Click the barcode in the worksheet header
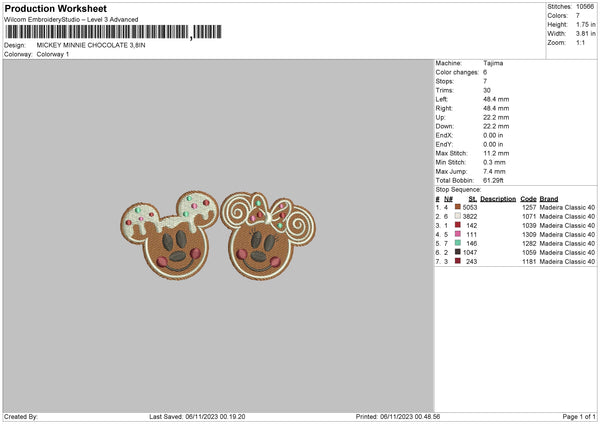 (x=114, y=32)
